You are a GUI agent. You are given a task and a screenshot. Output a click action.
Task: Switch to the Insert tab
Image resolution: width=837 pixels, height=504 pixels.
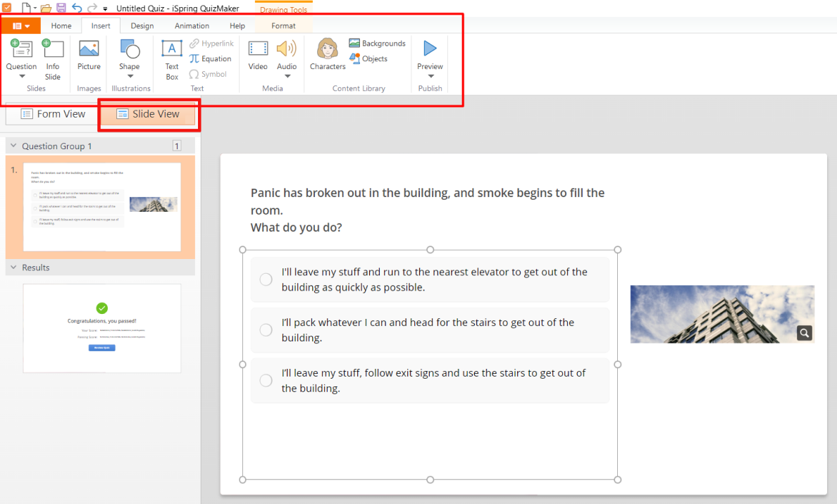[x=100, y=25]
